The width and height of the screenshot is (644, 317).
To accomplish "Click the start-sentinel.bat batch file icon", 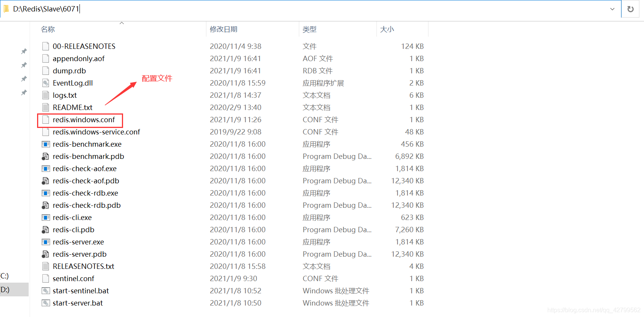I will tap(45, 291).
